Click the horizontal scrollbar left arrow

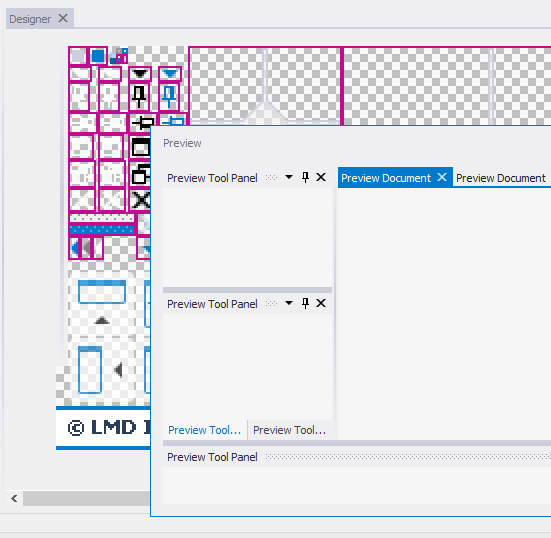[x=14, y=498]
